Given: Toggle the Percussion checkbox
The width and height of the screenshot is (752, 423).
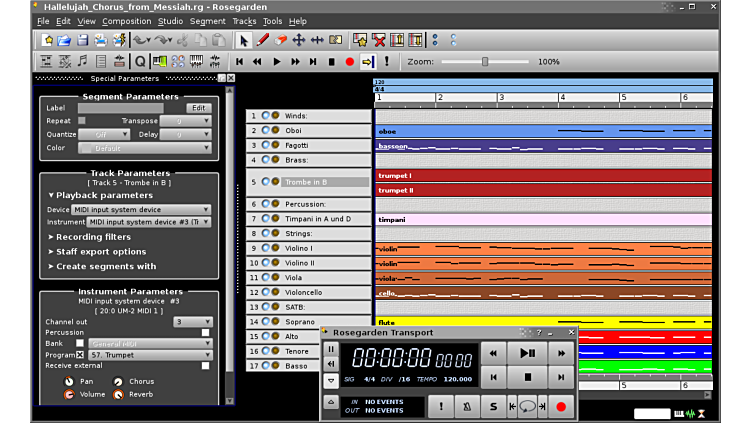Looking at the screenshot, I should point(206,332).
